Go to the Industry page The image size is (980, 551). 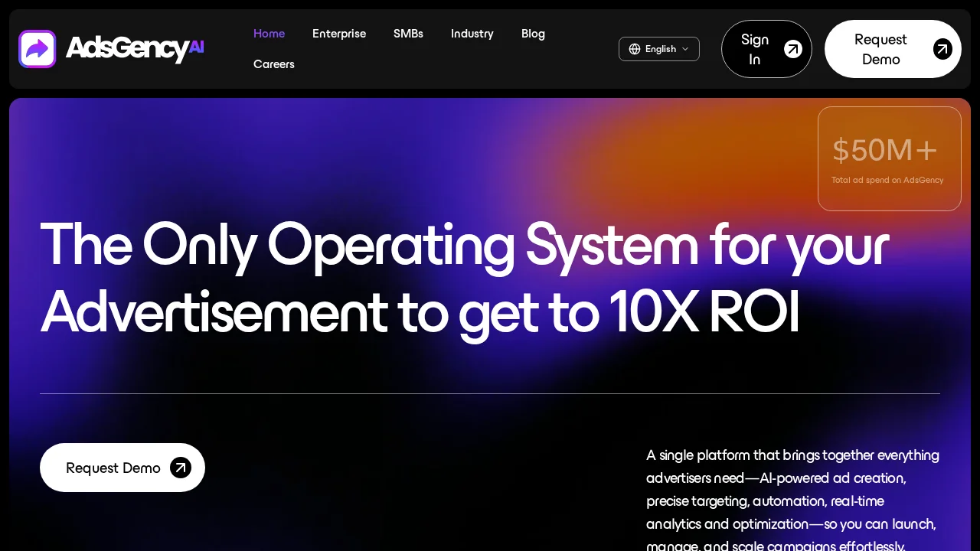coord(472,34)
